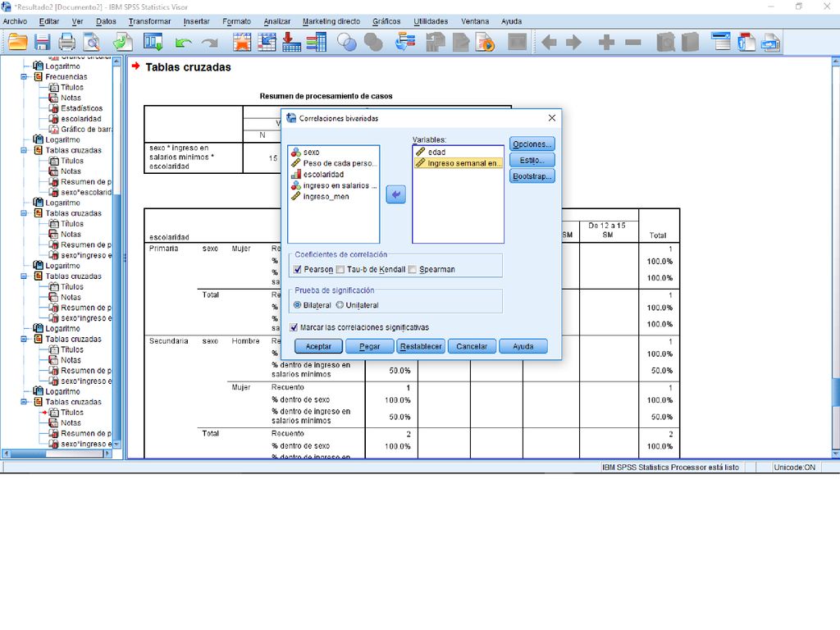Click the outline pane horizontal scrollbar
This screenshot has width=840, height=630.
(x=56, y=453)
